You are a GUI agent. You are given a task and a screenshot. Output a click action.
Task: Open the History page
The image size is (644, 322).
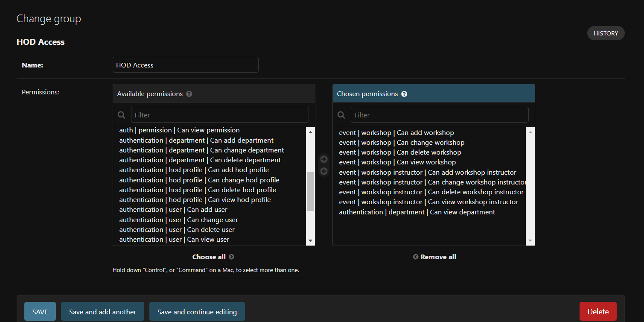[606, 33]
